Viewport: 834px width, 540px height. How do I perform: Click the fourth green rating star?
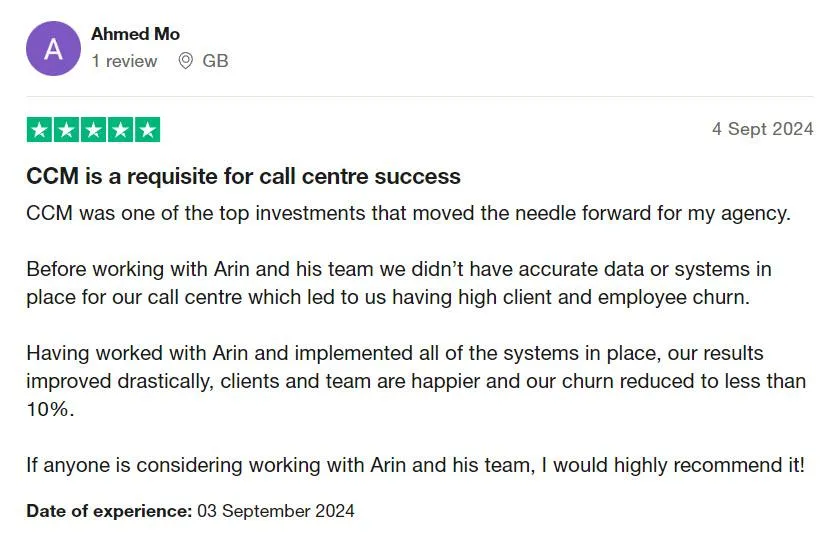click(x=120, y=130)
